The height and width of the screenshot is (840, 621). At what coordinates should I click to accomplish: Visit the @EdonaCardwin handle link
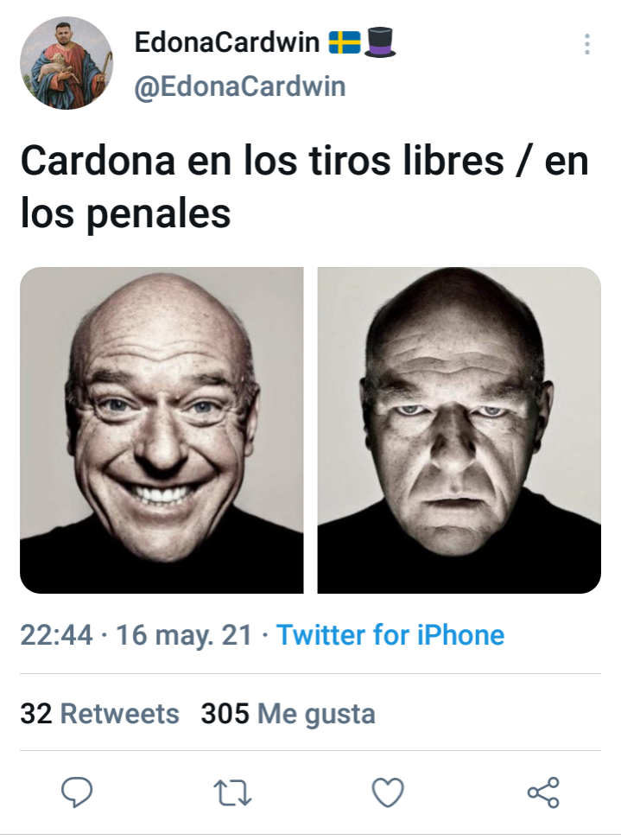coord(240,86)
